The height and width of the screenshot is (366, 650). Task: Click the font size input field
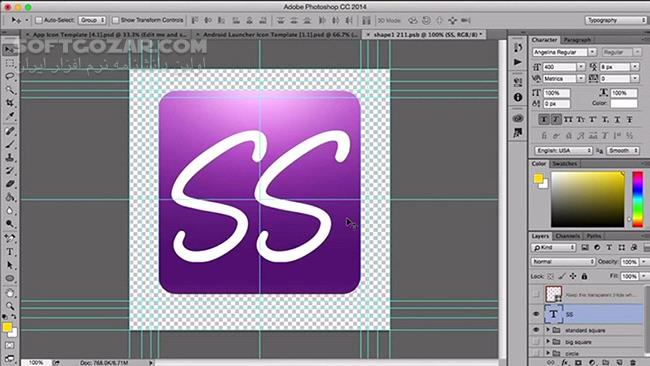560,67
